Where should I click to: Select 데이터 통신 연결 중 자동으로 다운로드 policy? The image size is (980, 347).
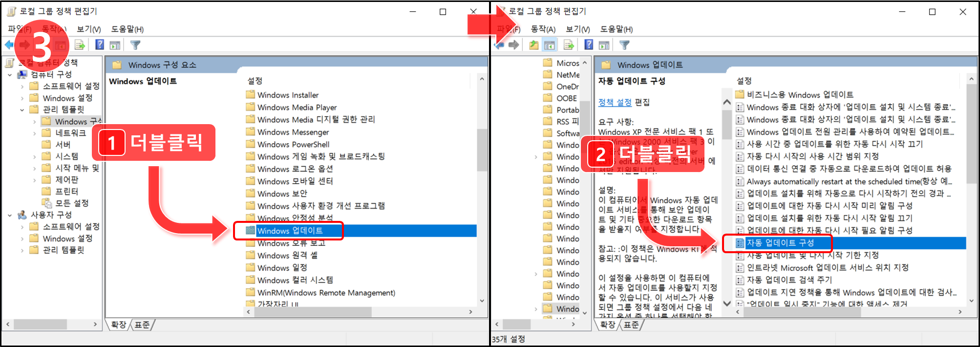point(849,169)
